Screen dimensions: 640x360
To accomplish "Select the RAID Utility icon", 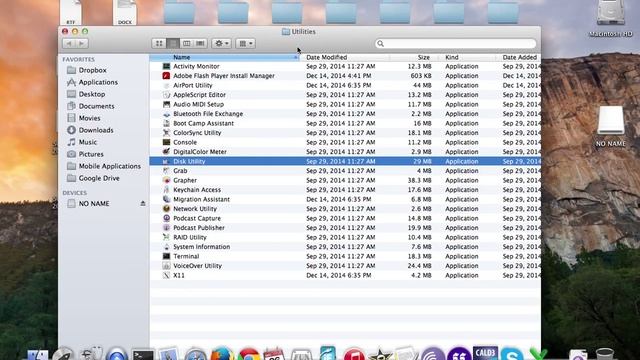I will coord(166,237).
